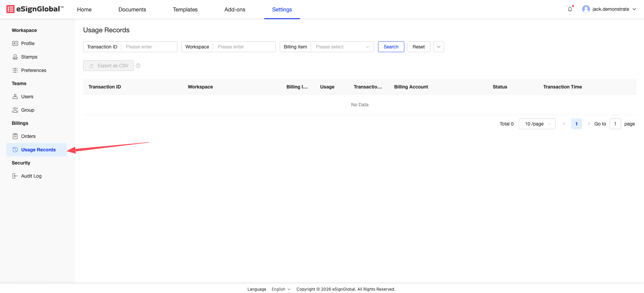644x293 pixels.
Task: Select Usage Records in sidebar
Action: pyautogui.click(x=37, y=150)
